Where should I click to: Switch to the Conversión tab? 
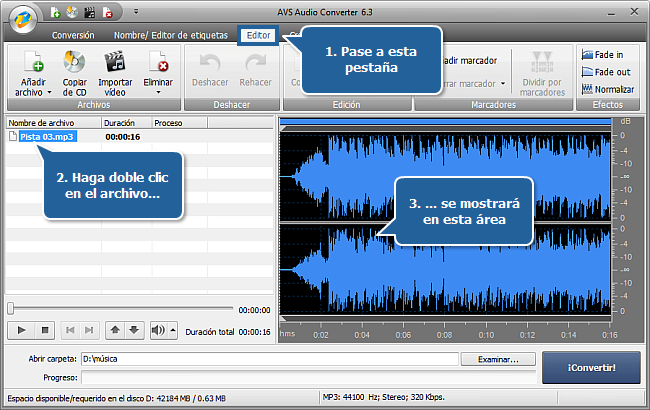73,35
